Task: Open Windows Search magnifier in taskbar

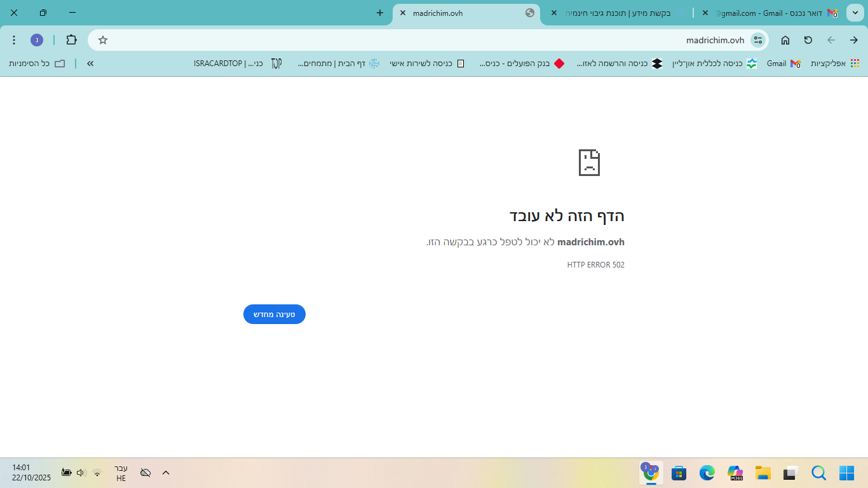Action: [x=818, y=473]
